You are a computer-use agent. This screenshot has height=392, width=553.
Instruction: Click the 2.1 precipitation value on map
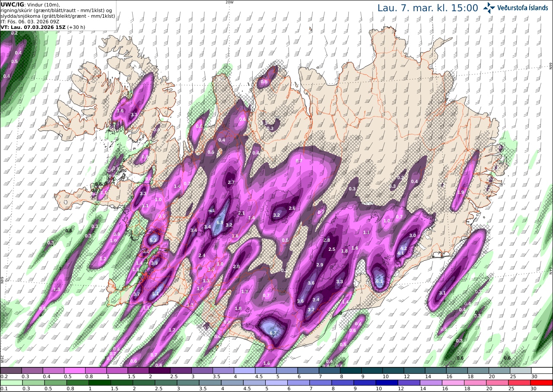tap(242, 213)
